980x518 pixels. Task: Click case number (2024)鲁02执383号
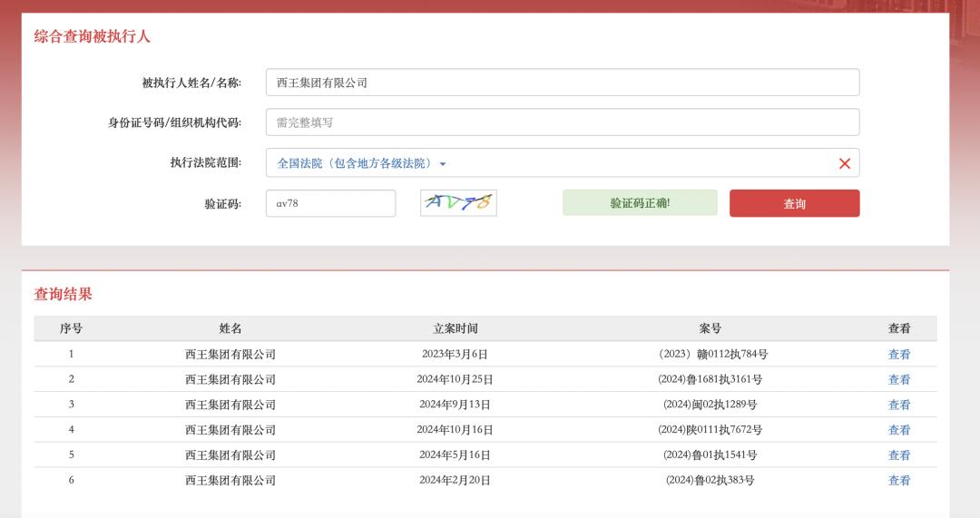click(x=710, y=481)
